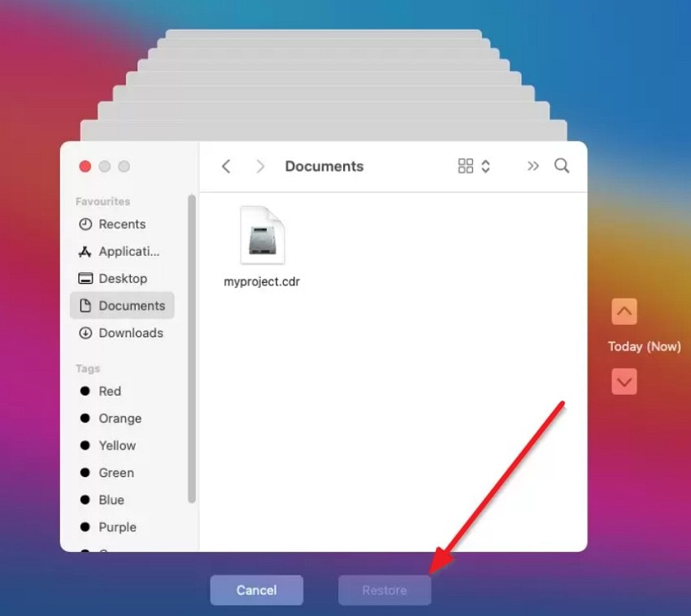Click Restore to recover the file

[x=384, y=590]
